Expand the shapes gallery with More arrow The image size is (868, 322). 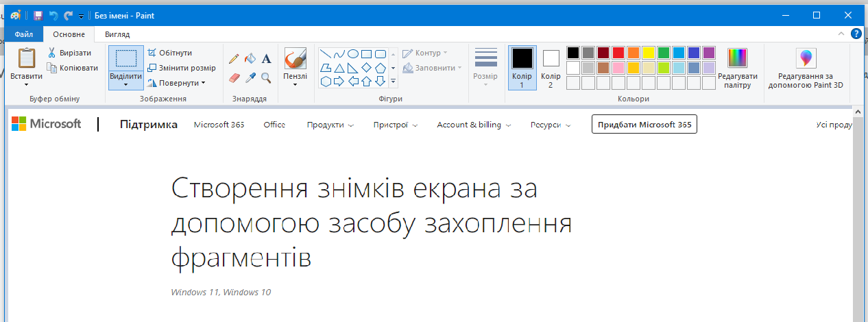point(394,82)
